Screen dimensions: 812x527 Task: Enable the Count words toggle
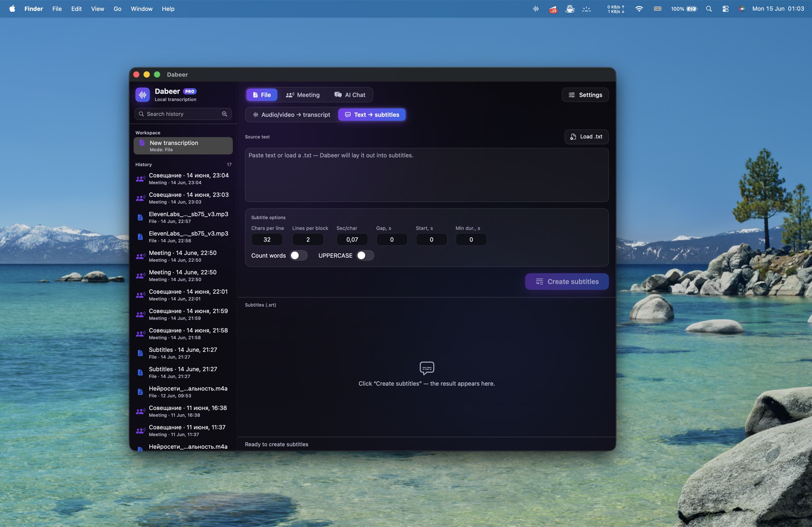tap(298, 256)
